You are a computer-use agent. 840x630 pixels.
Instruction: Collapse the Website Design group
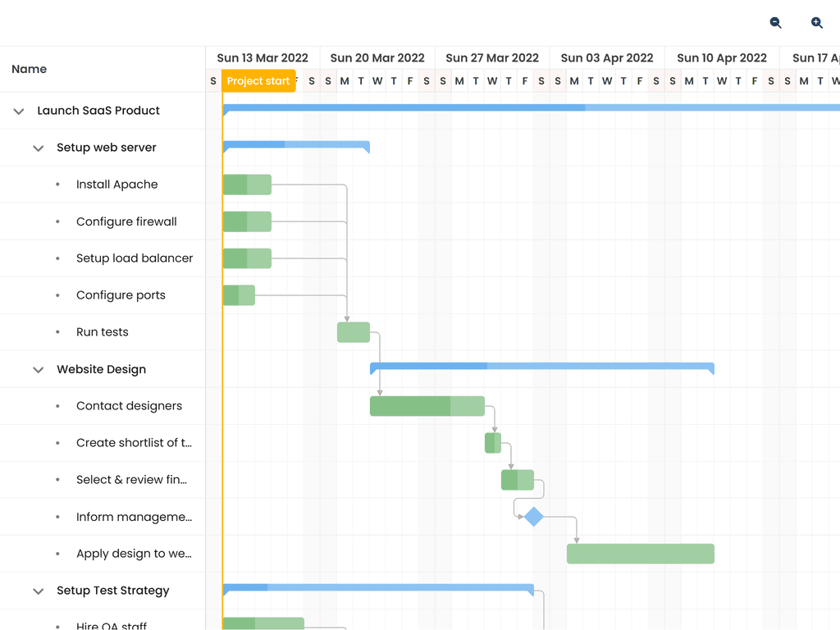coord(38,369)
